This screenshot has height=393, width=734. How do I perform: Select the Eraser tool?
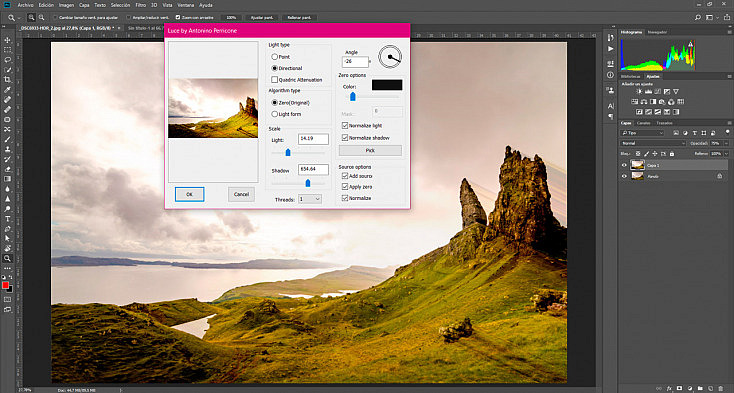(7, 169)
